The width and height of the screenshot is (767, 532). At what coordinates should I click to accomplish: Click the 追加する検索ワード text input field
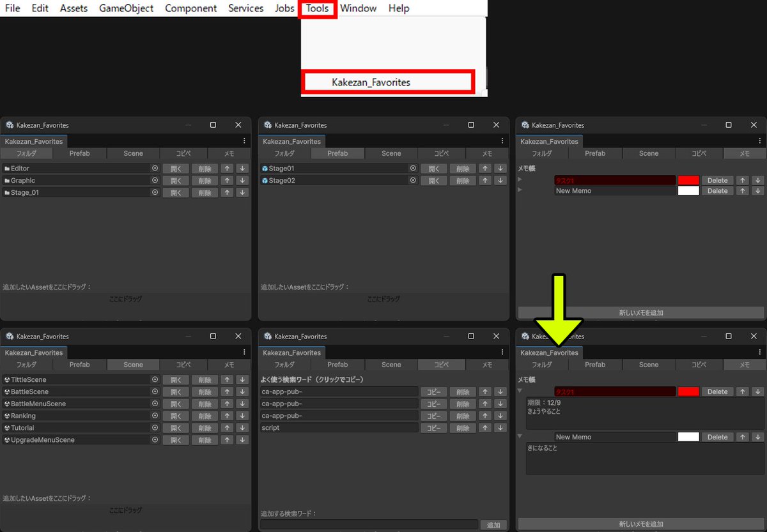click(x=369, y=525)
